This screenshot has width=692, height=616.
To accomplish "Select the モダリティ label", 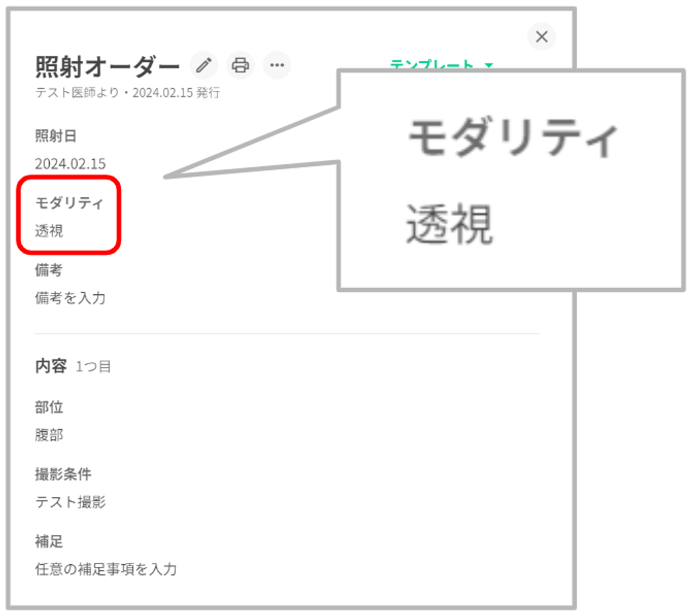I will [x=69, y=203].
